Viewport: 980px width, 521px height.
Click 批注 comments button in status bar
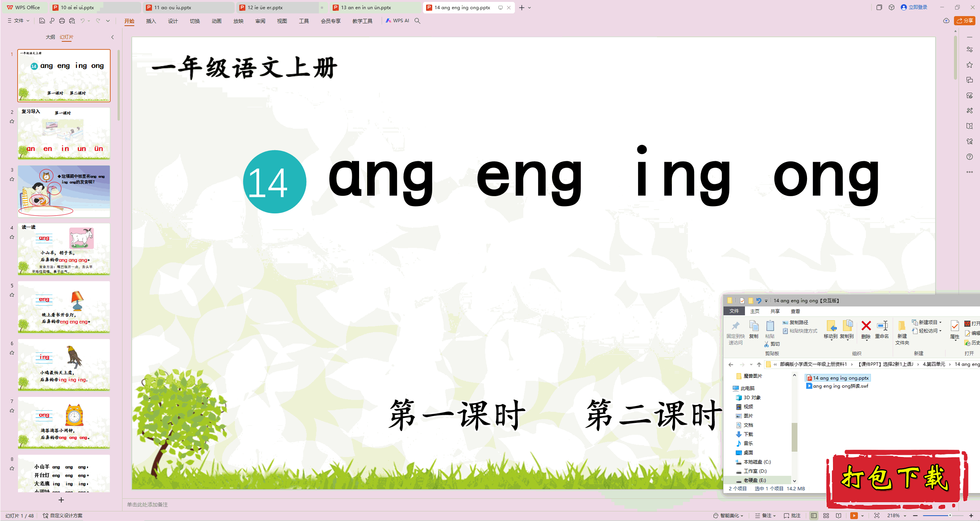(792, 516)
